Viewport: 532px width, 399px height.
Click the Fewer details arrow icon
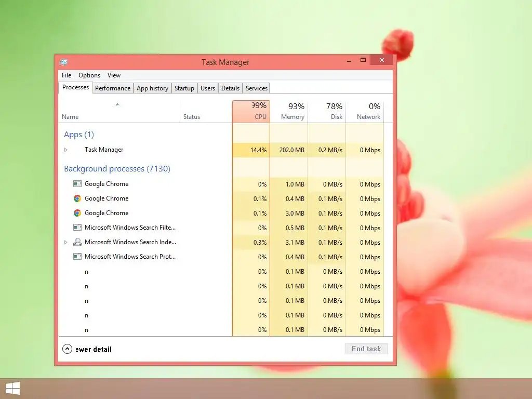click(x=67, y=349)
